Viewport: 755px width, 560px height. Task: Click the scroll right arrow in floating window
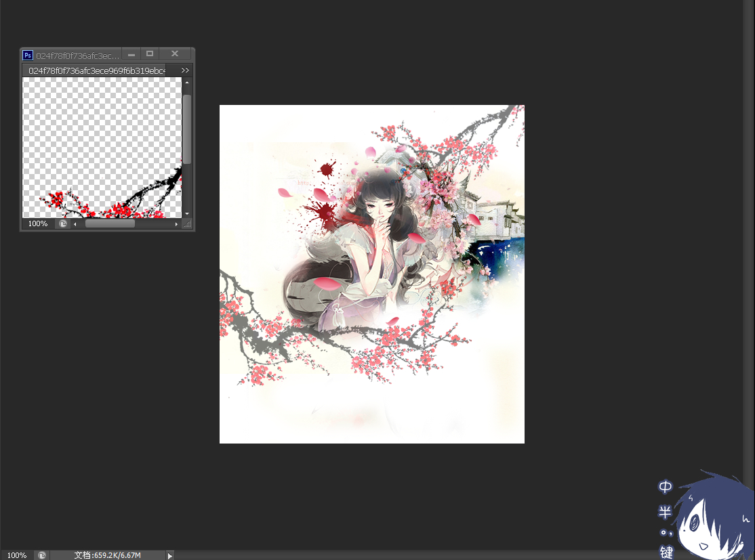tap(177, 223)
